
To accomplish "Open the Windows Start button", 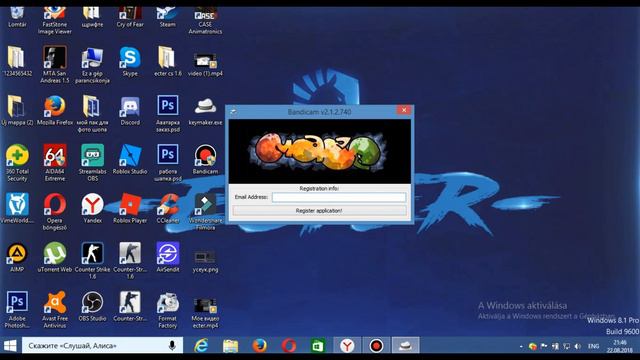I will (10, 346).
